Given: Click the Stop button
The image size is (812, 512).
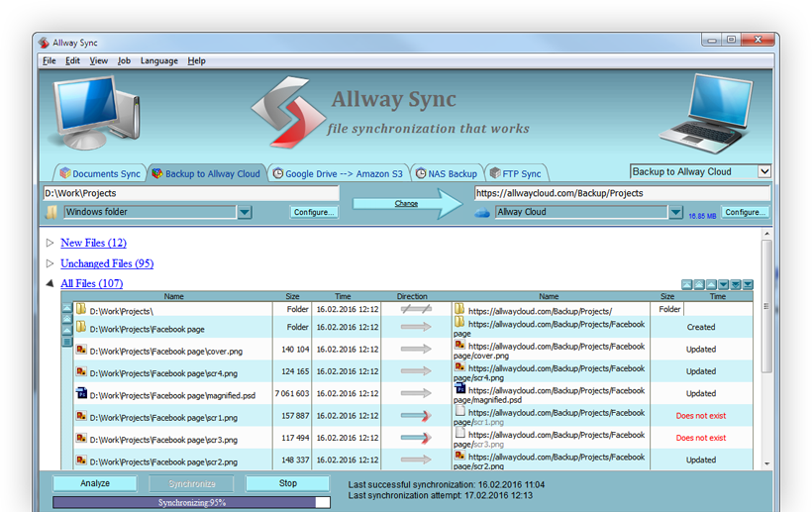Looking at the screenshot, I should point(287,483).
